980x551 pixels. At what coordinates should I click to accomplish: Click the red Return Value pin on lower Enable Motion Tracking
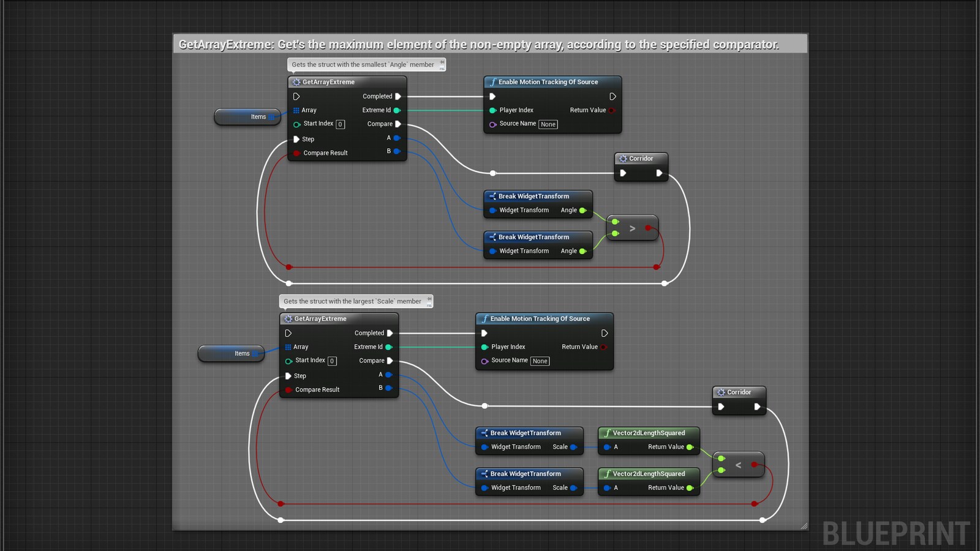(604, 347)
